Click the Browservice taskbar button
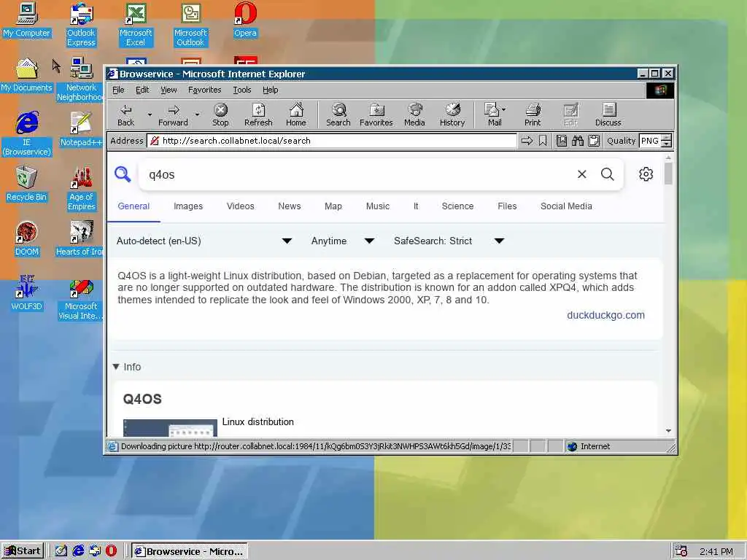The image size is (747, 560). click(189, 551)
